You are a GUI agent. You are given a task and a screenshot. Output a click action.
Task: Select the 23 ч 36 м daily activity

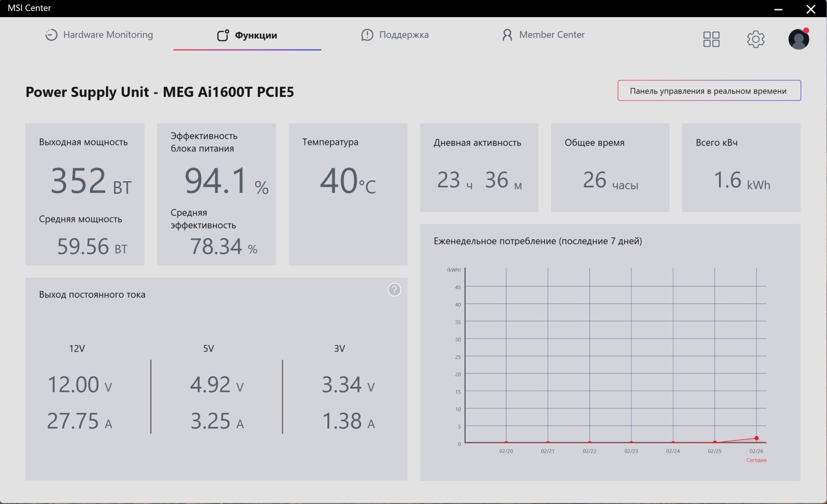479,180
